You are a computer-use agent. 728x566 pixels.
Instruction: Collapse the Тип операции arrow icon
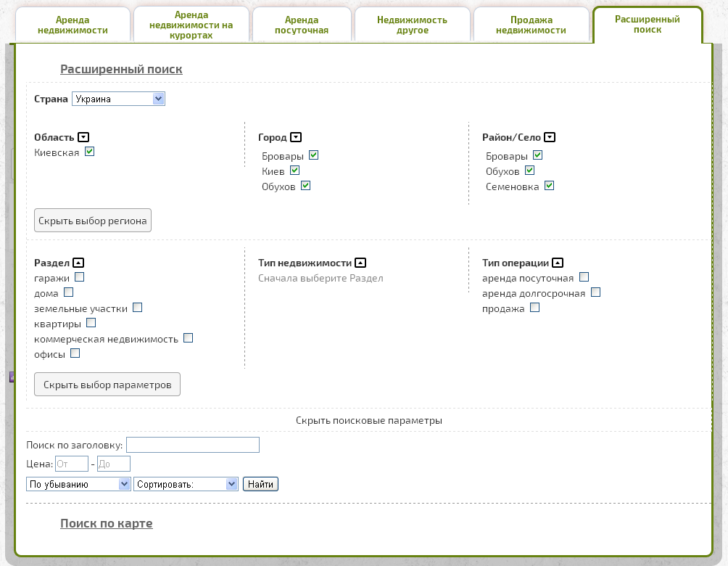(x=558, y=263)
